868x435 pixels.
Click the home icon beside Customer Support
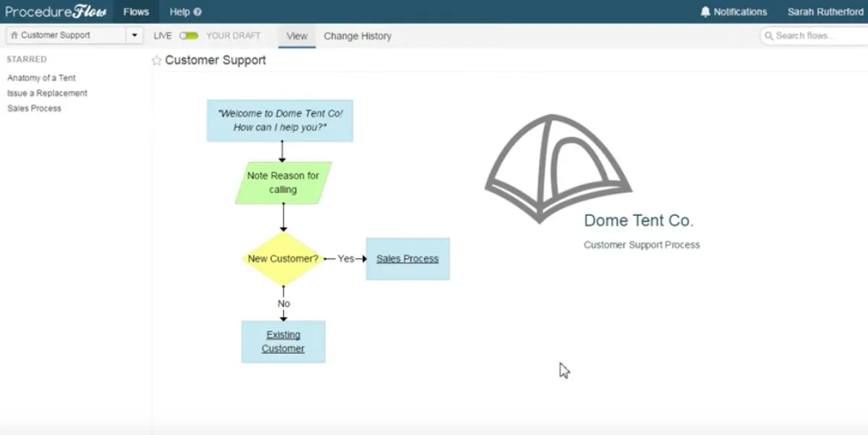pos(14,35)
